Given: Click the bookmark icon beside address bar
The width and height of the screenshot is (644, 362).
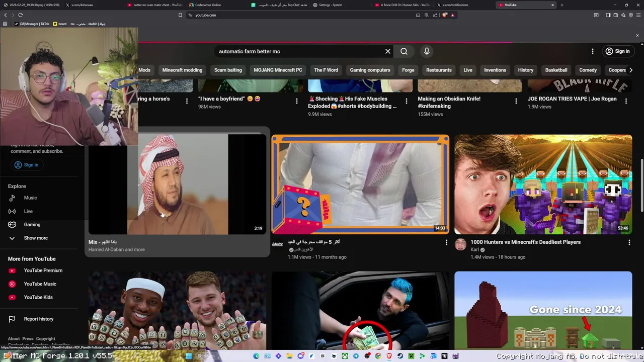Looking at the screenshot, I should (x=180, y=15).
